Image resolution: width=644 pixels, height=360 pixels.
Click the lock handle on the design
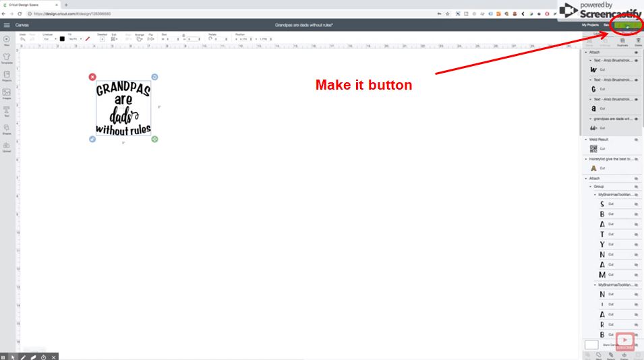92,139
